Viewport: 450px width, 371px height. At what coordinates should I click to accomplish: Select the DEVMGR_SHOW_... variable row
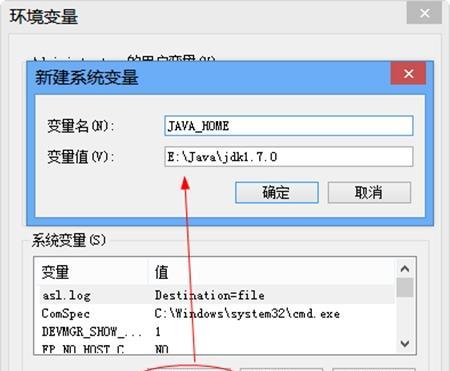click(x=217, y=331)
